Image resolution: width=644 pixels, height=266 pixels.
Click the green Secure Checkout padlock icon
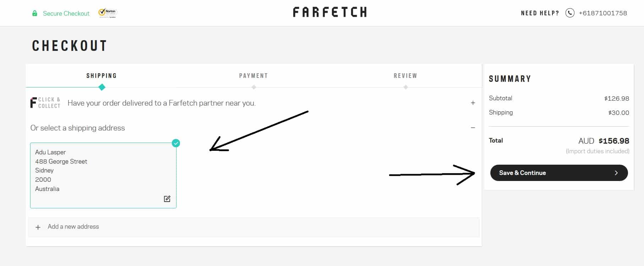35,13
